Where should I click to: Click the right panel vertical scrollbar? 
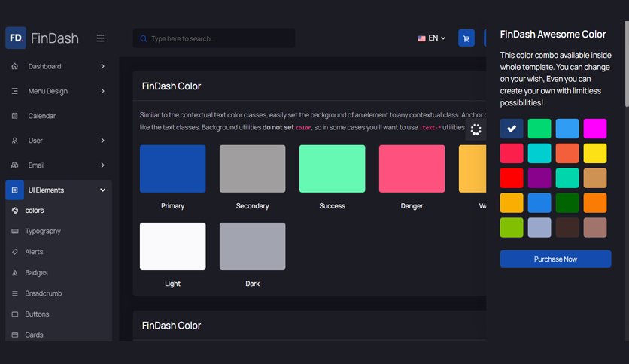(627, 64)
